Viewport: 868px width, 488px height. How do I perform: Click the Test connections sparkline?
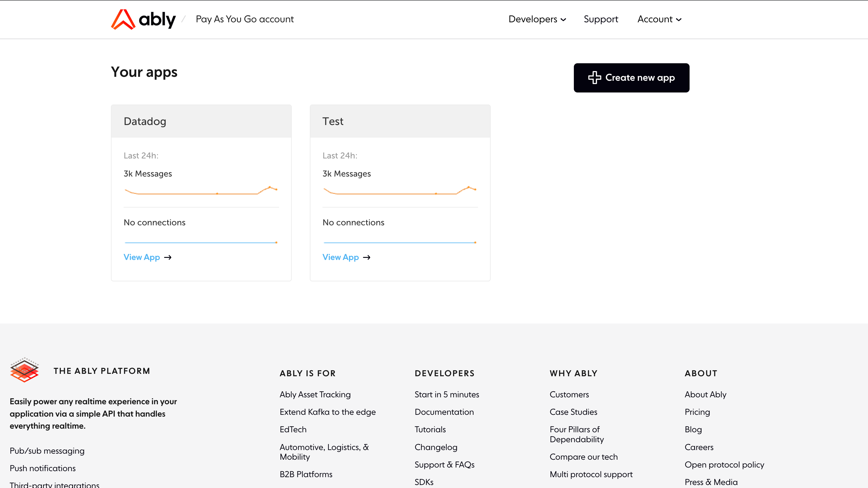[400, 242]
